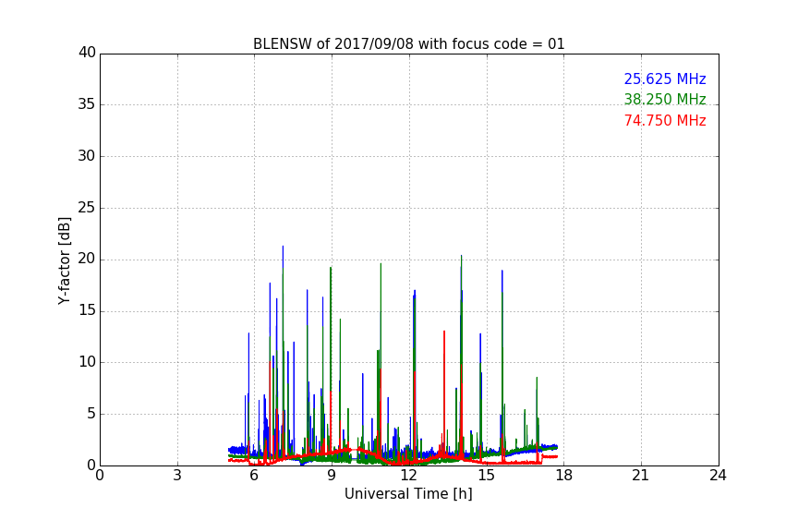Click the y-axis tick label 15
798x532 pixels.
point(87,310)
